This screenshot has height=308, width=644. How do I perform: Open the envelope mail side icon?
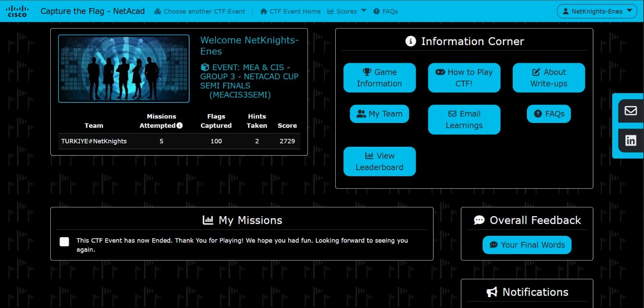[630, 111]
